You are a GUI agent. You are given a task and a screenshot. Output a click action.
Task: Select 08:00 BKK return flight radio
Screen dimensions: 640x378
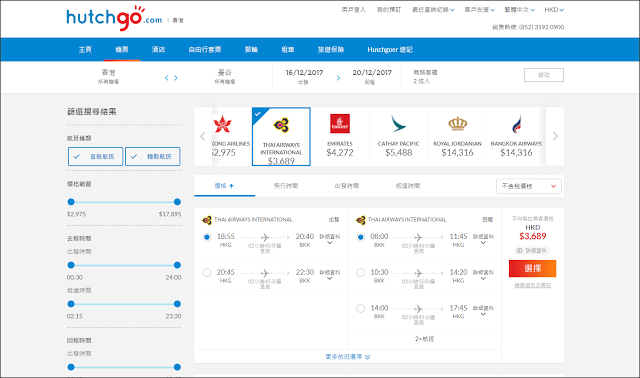(x=360, y=237)
